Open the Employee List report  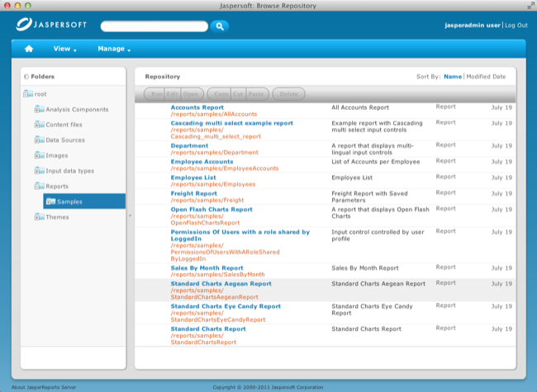(193, 177)
